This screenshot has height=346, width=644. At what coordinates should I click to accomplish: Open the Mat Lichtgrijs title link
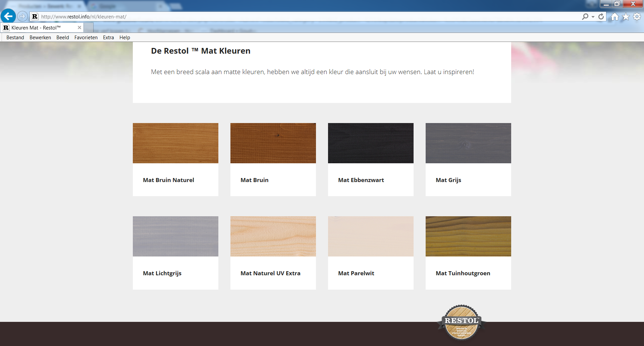(x=162, y=274)
